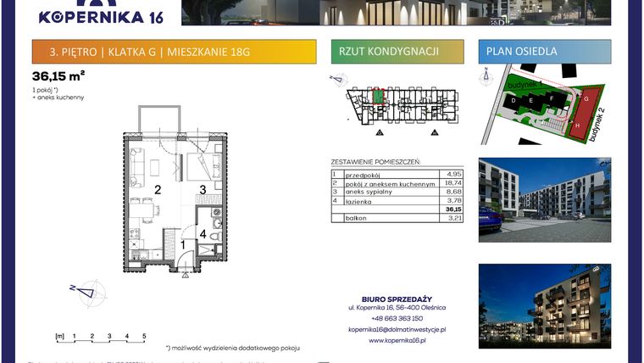Click the 'budynek 2' label
Image resolution: width=644 pixels, height=363 pixels.
[598, 125]
